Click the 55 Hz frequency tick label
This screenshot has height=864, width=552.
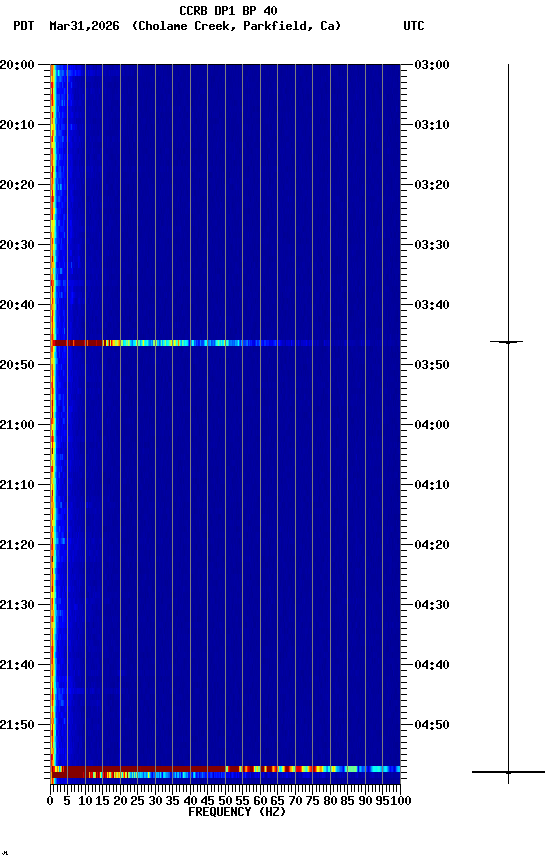(x=242, y=801)
